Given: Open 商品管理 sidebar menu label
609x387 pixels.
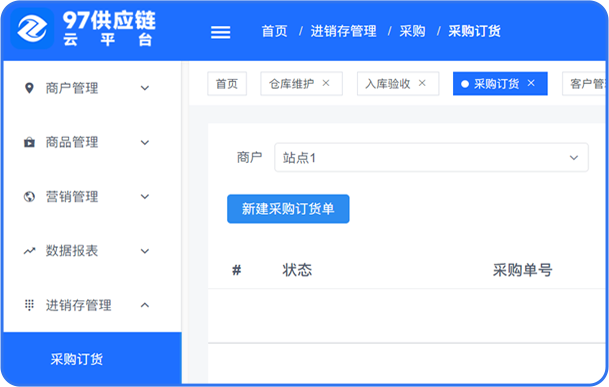Looking at the screenshot, I should [x=72, y=142].
